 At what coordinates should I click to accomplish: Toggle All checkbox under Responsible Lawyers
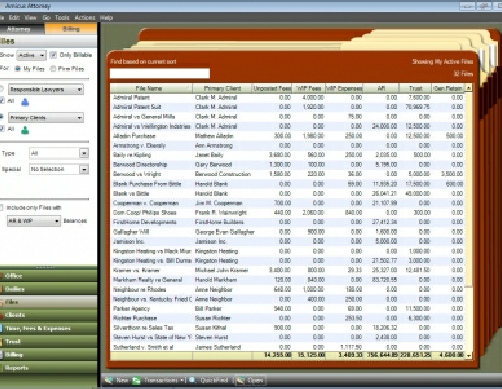tap(2, 101)
